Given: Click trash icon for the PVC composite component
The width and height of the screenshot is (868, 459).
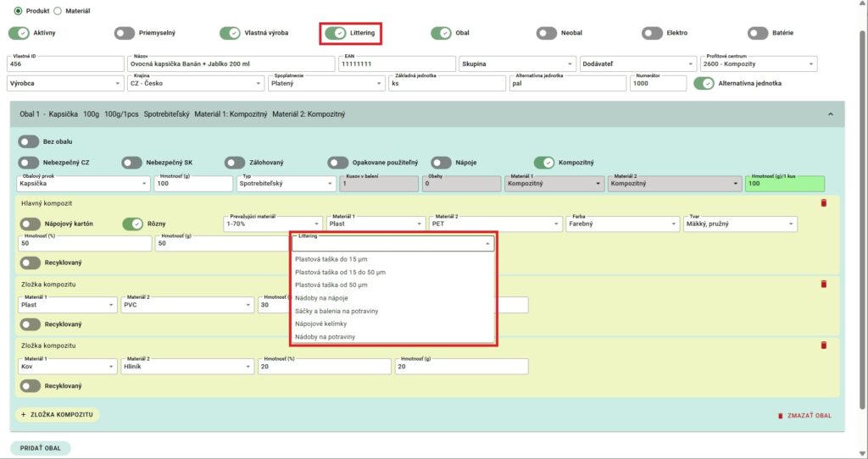Looking at the screenshot, I should [823, 284].
